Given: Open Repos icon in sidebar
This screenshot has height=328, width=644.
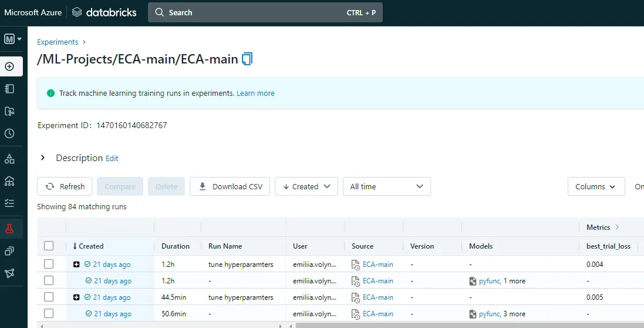Looking at the screenshot, I should click(x=9, y=111).
